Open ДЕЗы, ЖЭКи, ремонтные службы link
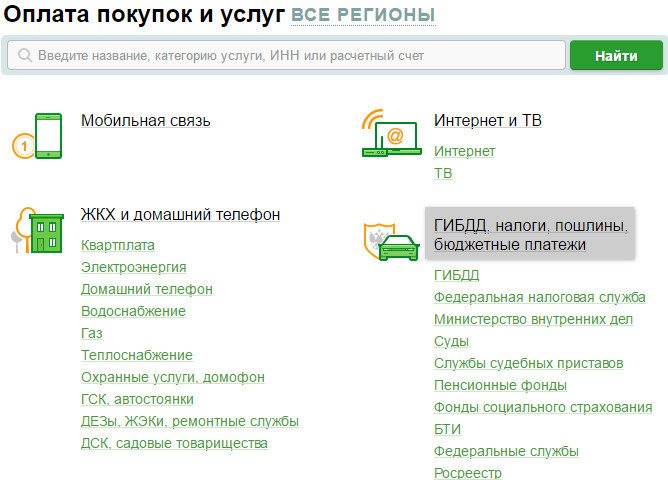This screenshot has width=668, height=480. tap(190, 421)
